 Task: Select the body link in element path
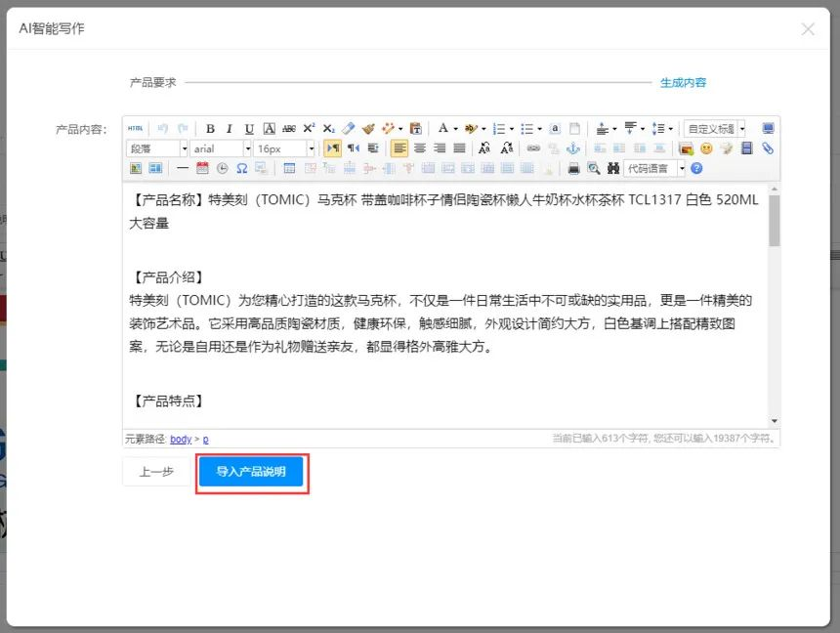coord(181,439)
